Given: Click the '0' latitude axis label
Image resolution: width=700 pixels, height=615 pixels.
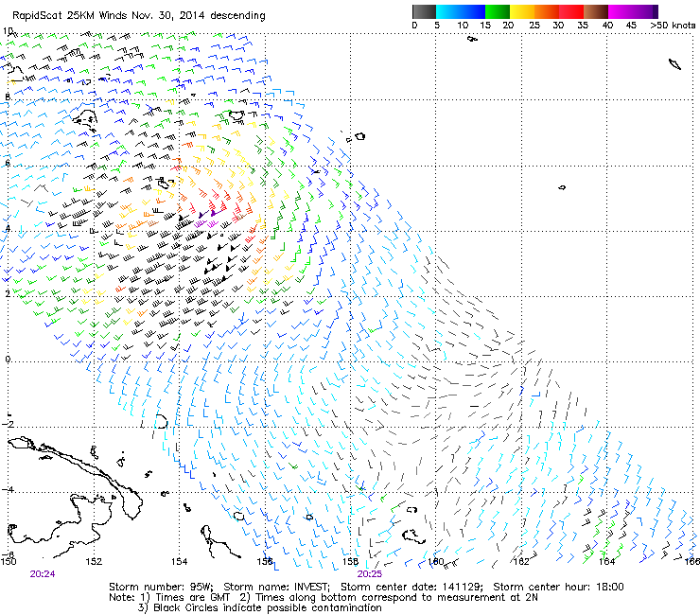Looking at the screenshot, I should (8, 360).
